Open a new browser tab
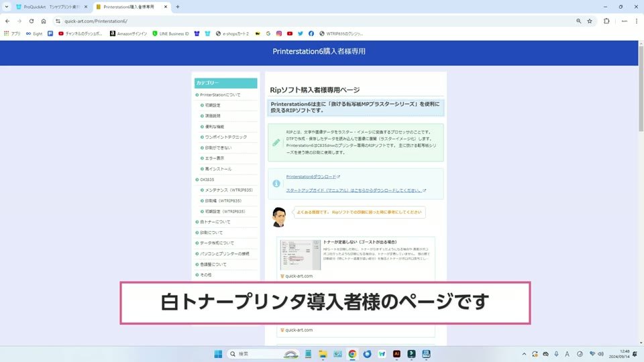The image size is (644, 362). [x=177, y=7]
